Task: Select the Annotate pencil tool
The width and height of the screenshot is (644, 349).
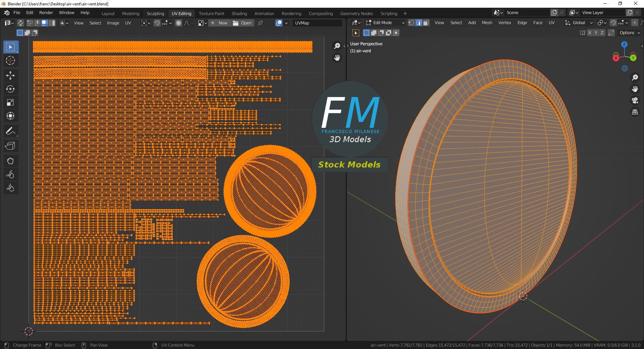Action: 10,131
